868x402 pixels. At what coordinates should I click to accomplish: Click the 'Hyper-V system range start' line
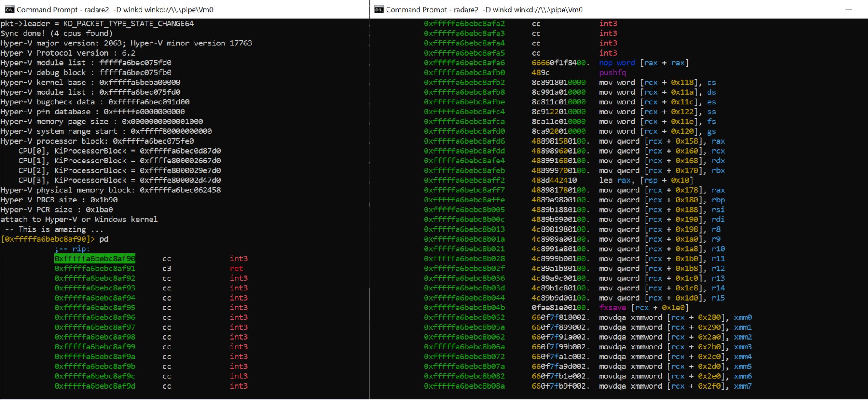pyautogui.click(x=106, y=131)
